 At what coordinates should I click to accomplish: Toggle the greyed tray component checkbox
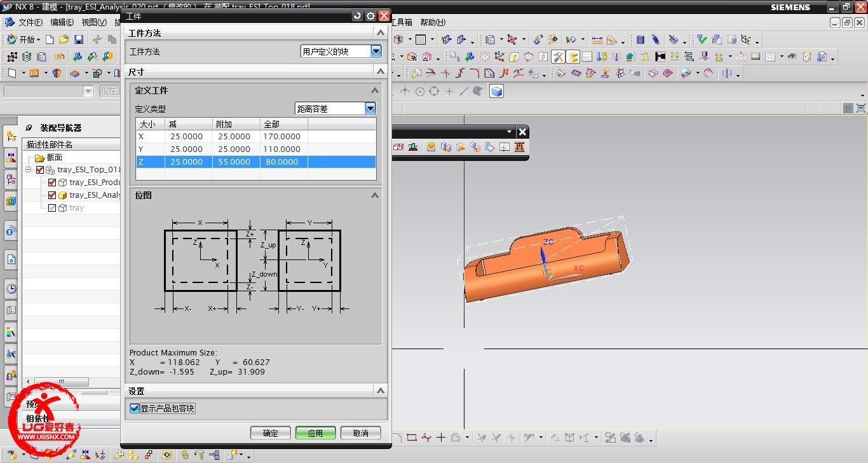(x=53, y=208)
